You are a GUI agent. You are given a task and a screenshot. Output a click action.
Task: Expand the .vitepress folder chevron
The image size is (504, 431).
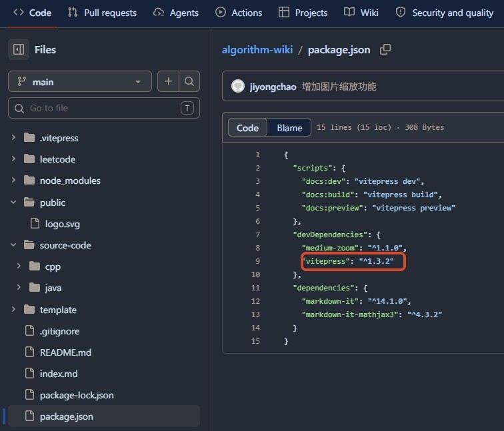coord(13,137)
